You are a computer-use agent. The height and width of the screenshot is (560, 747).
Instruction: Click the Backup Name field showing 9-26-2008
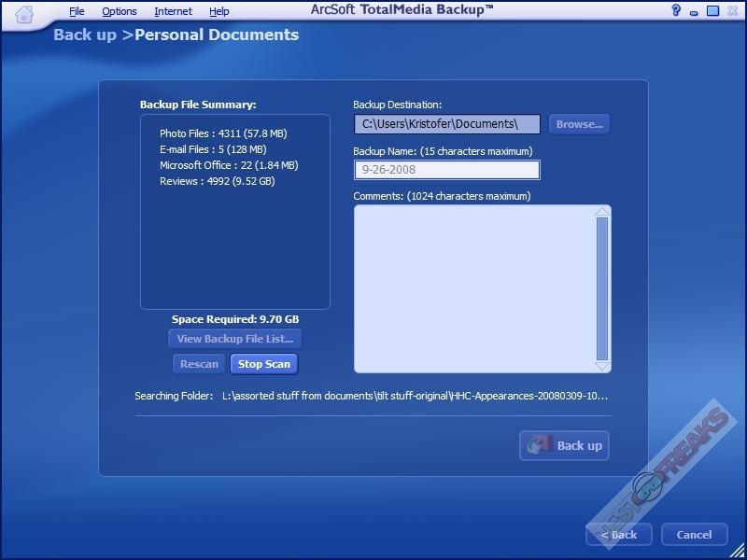coord(446,170)
